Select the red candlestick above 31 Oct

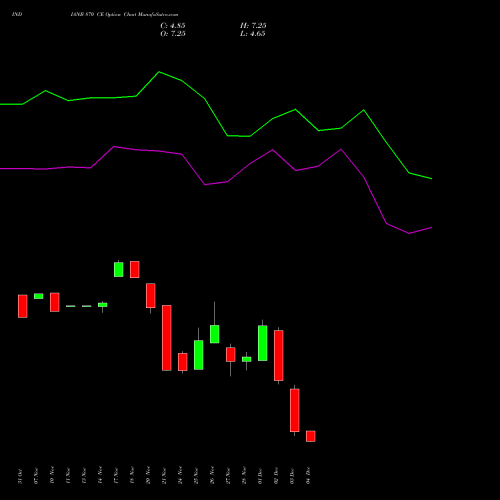[23, 306]
